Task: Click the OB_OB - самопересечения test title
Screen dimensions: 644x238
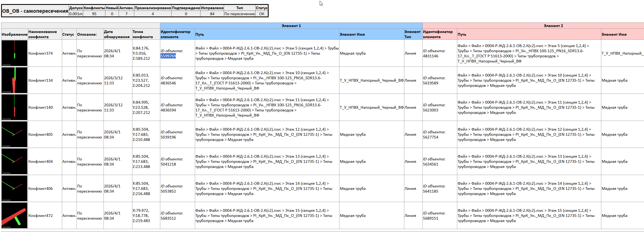Action: click(35, 11)
